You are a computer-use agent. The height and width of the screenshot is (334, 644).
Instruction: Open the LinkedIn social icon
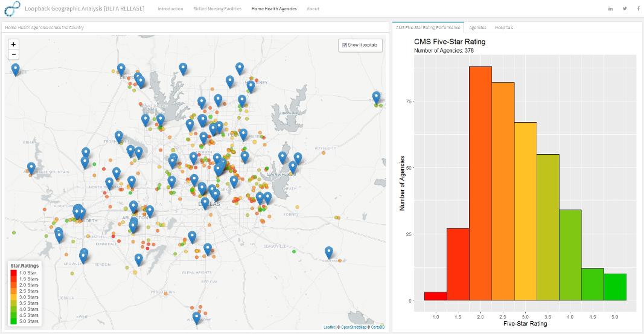click(611, 9)
